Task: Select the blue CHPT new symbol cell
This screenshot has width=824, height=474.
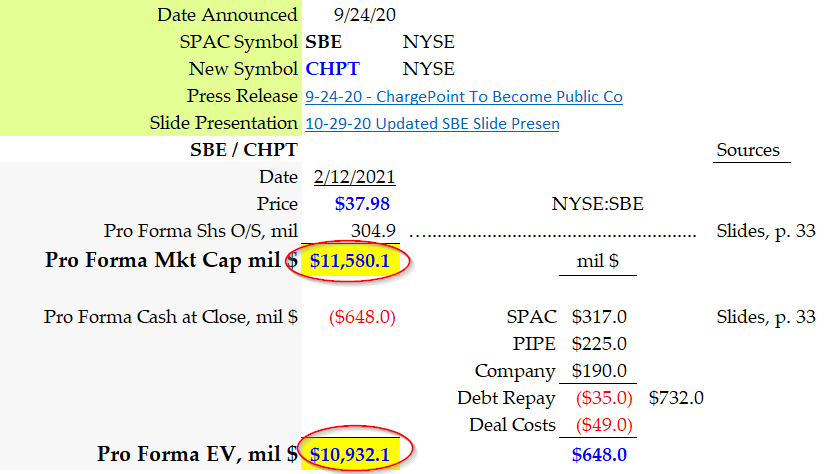Action: 332,69
